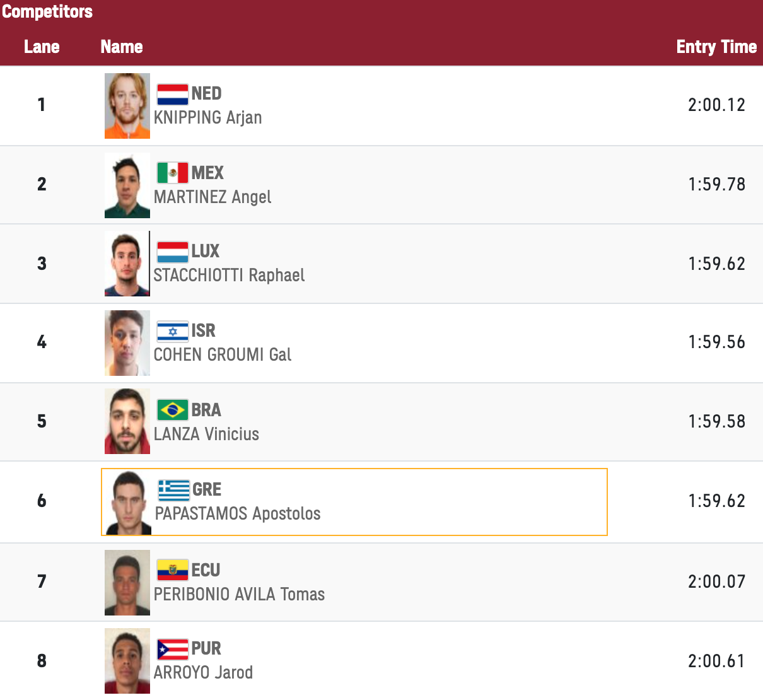The image size is (763, 700).
Task: Click the Ecuador flag icon
Action: click(173, 570)
